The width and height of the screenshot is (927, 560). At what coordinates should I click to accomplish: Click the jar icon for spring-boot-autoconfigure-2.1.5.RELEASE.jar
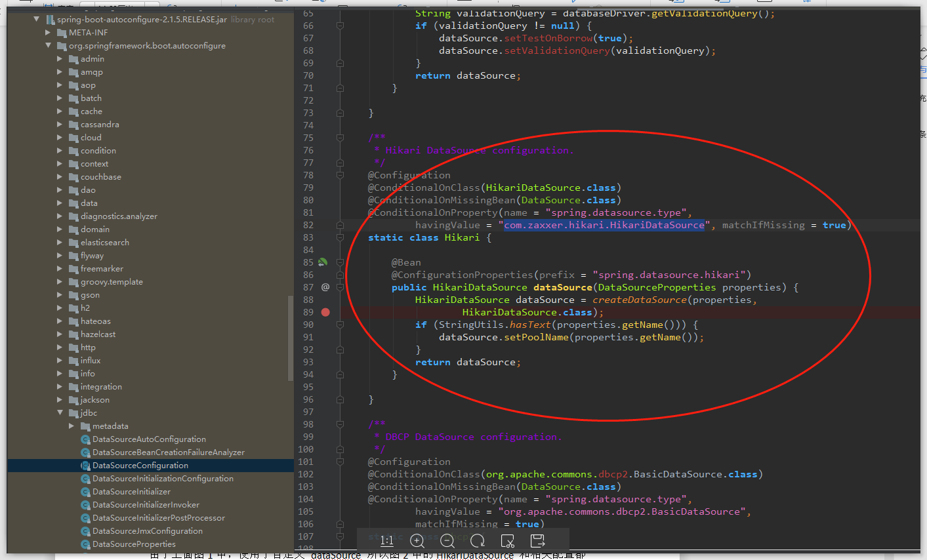coord(50,20)
